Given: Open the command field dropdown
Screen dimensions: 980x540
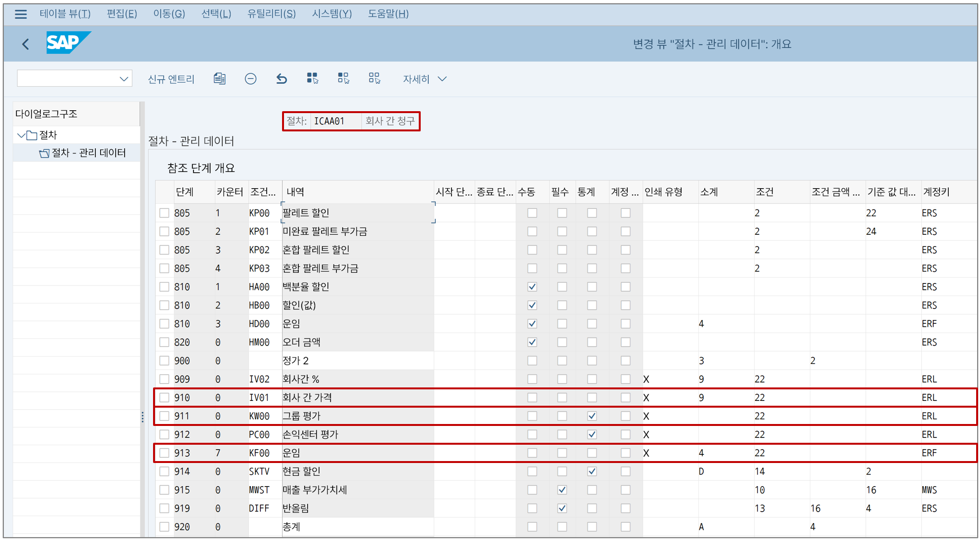Looking at the screenshot, I should pyautogui.click(x=124, y=79).
